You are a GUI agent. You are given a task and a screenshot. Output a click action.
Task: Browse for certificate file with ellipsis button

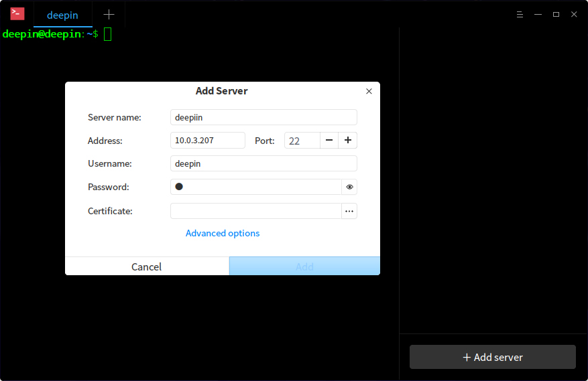click(x=349, y=212)
